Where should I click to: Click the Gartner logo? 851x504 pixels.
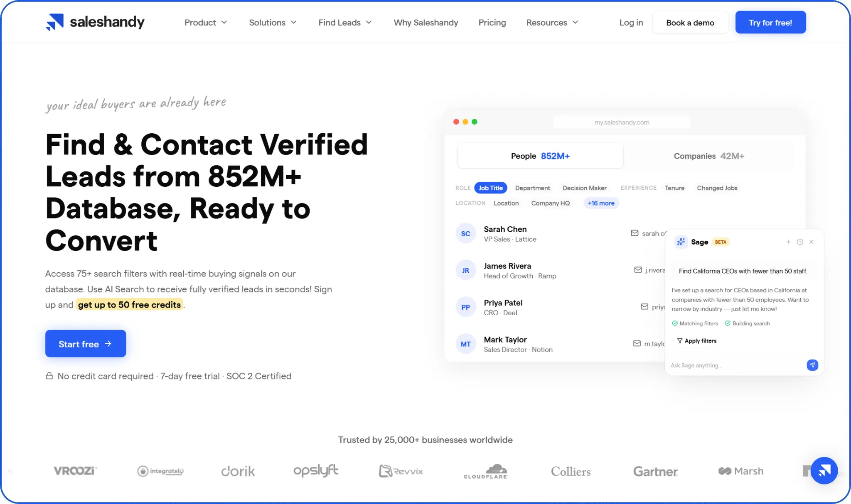coord(655,471)
